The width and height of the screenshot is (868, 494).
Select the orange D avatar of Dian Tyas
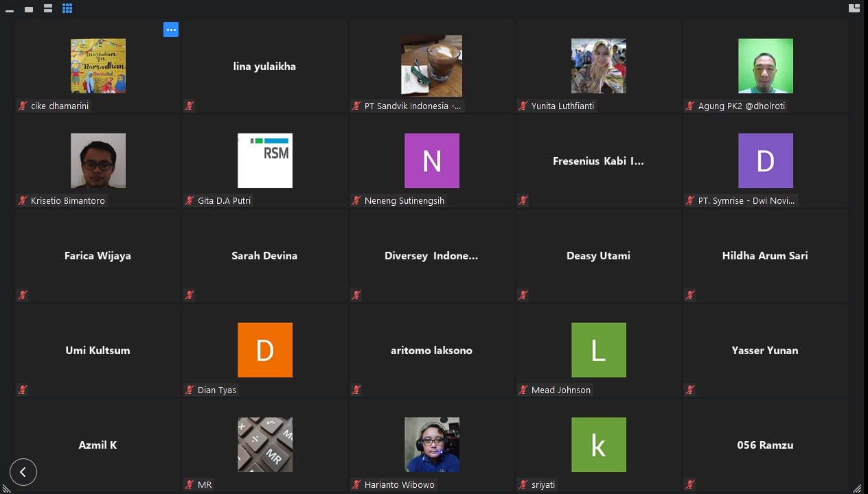(265, 350)
